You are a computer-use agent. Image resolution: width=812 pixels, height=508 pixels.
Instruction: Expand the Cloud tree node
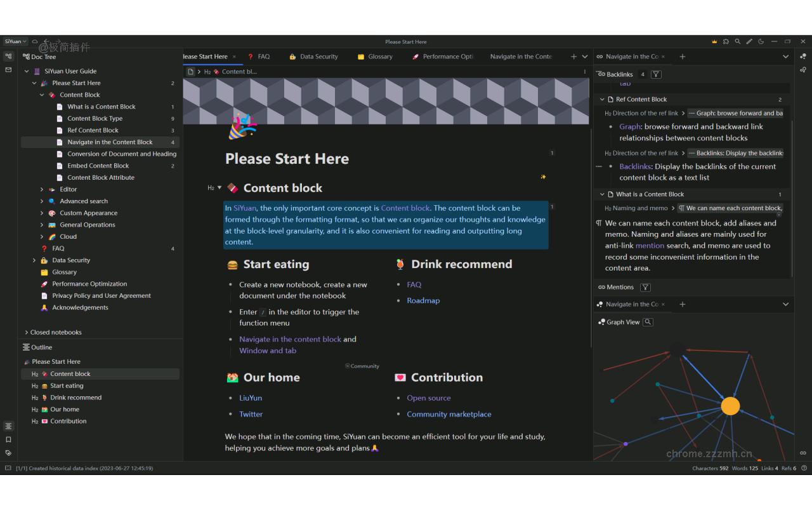[x=42, y=237]
